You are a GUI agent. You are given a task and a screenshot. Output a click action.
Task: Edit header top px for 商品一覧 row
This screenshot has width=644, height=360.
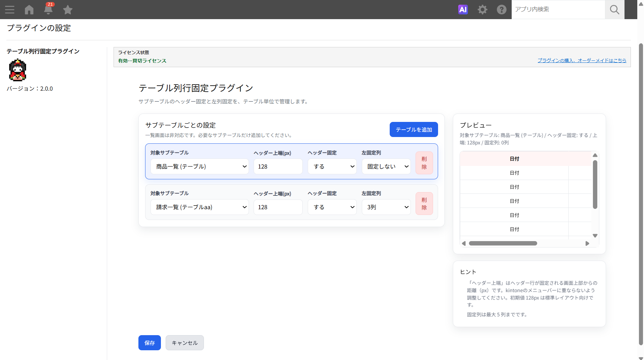coord(278,166)
